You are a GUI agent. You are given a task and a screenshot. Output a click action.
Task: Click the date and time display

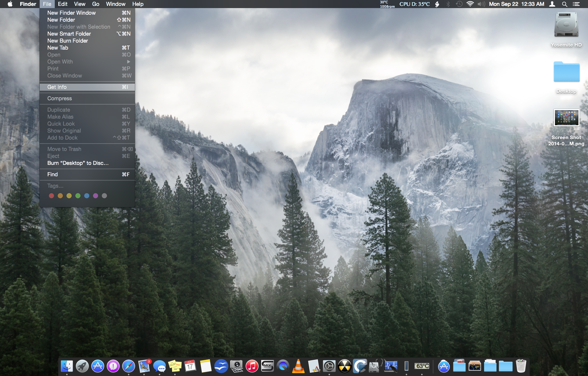516,4
